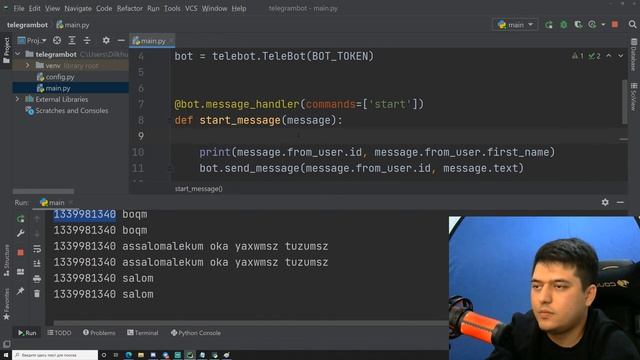Click the warnings count indicator in editor
The image size is (640, 360).
[578, 56]
